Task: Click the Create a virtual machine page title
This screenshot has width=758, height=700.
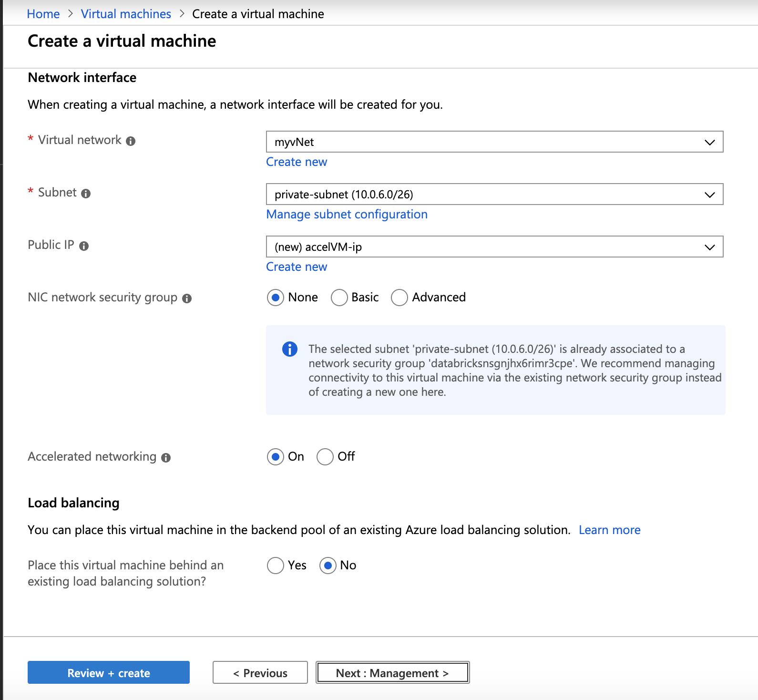Action: [x=122, y=41]
